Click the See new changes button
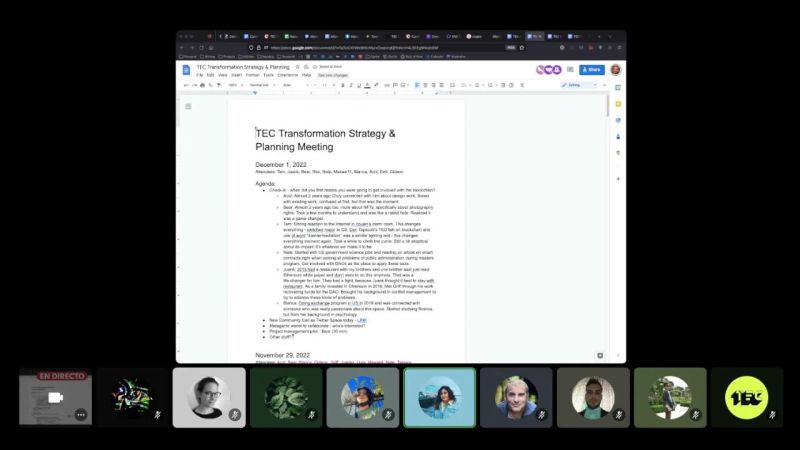This screenshot has height=450, width=800. pos(333,76)
